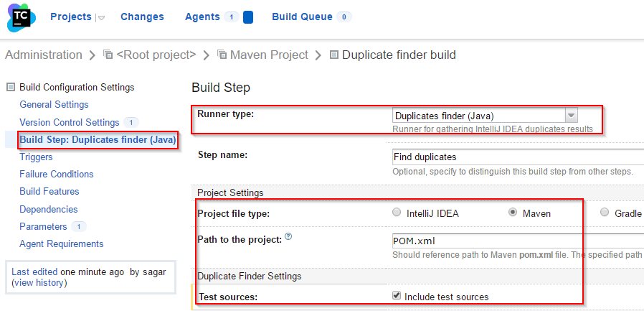Click the help icon beside Path to the project
The image size is (644, 311).
point(288,236)
